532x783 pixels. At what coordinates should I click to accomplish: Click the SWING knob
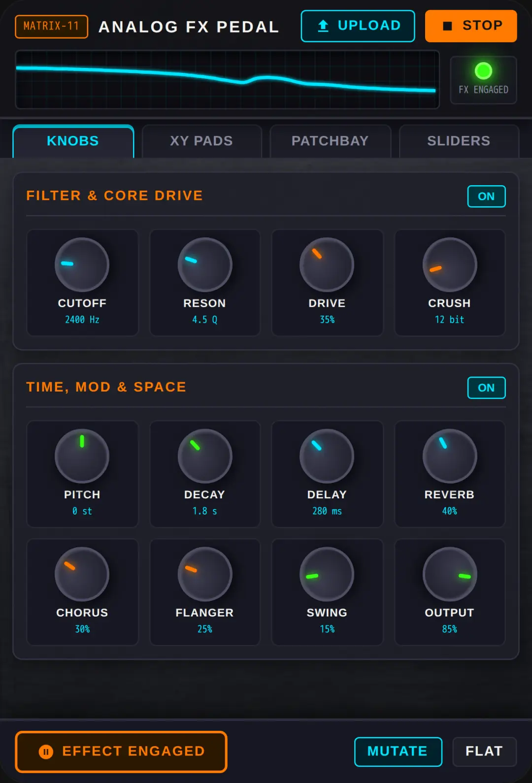pos(327,574)
